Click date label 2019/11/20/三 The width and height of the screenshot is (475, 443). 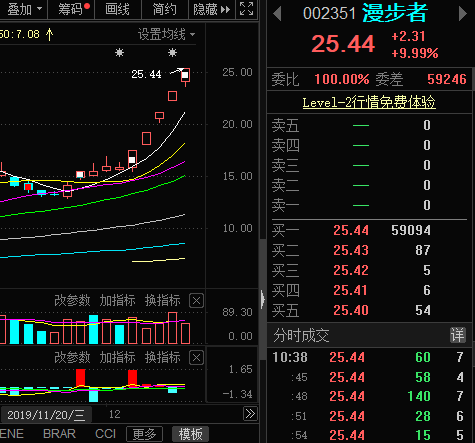46,415
